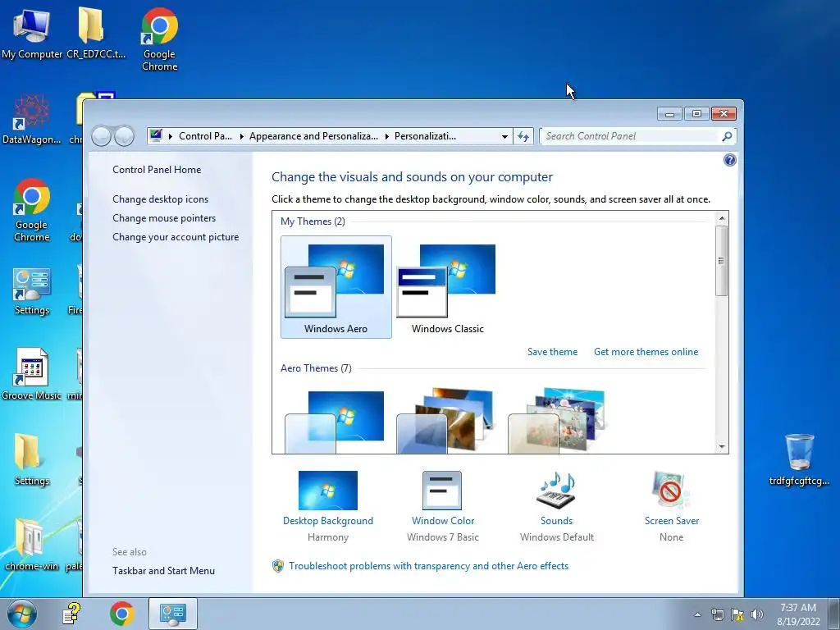The image size is (840, 630).
Task: Select the chrome-win folder on desktop
Action: [x=32, y=545]
